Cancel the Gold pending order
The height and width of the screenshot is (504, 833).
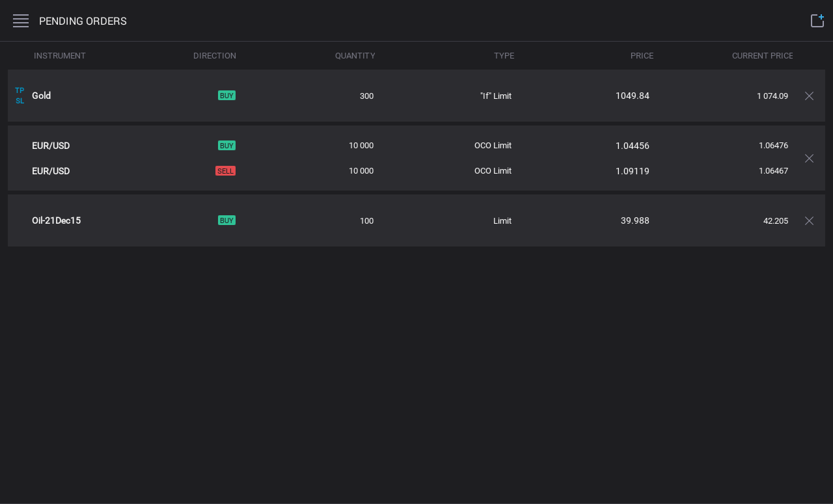[809, 96]
